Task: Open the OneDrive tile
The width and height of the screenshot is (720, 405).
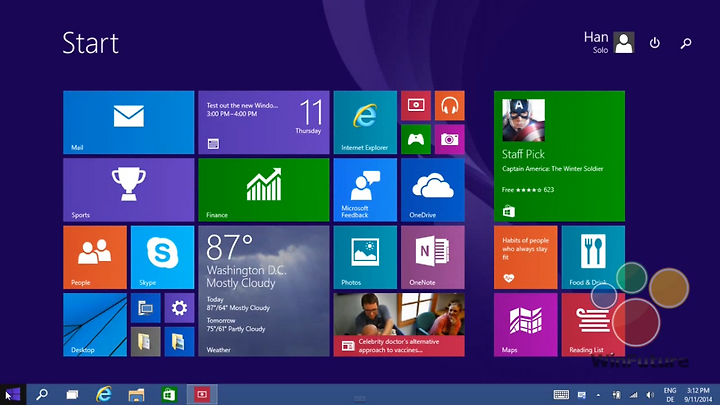Action: (433, 190)
